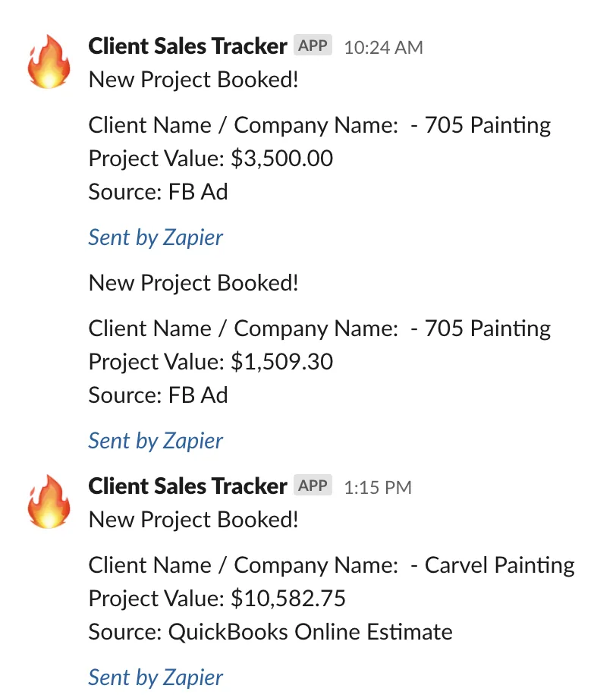Click the Carvel Painting company name line
Image resolution: width=616 pixels, height=698 pixels.
click(x=332, y=565)
